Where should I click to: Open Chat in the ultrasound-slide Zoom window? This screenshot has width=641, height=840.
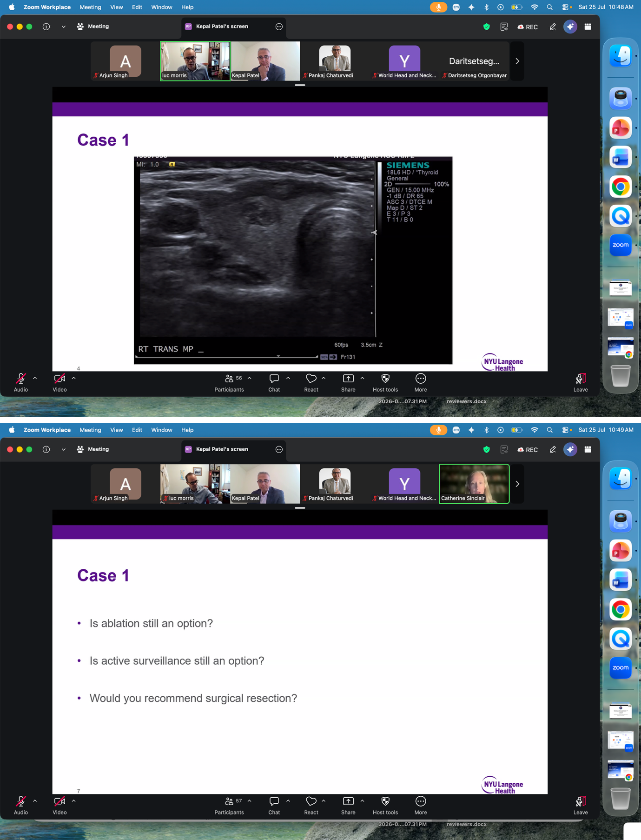tap(274, 382)
